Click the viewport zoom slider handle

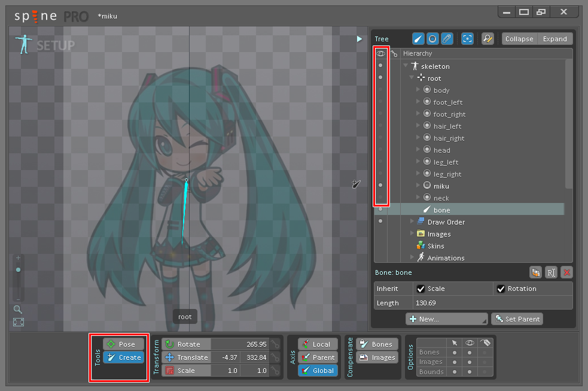point(18,270)
